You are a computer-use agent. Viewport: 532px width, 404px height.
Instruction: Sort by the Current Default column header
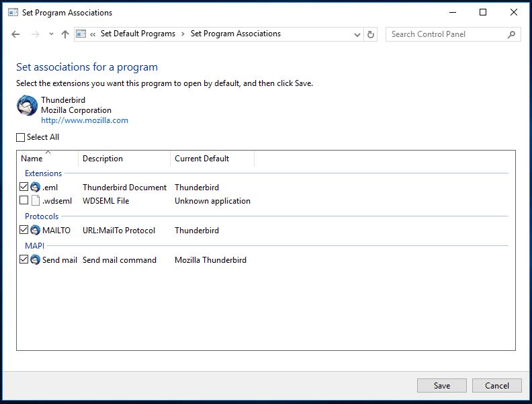(212, 159)
